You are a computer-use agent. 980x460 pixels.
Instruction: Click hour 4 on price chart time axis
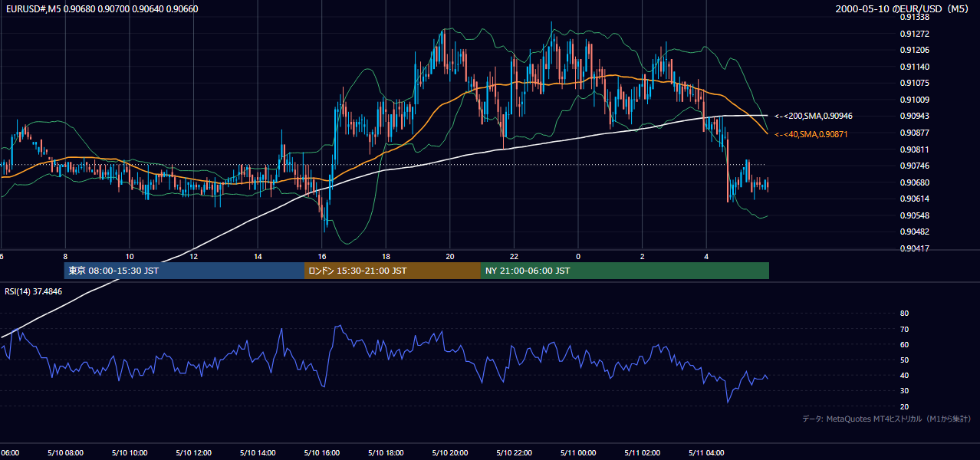point(706,256)
